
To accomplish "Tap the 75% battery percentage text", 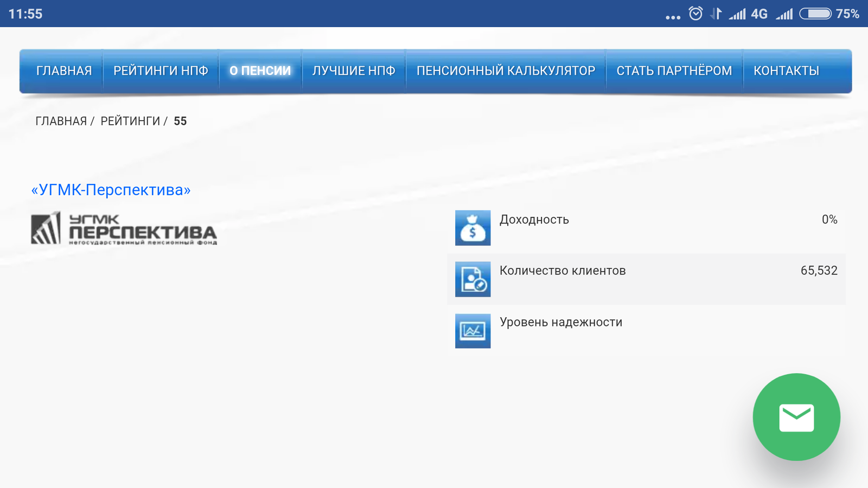I will (x=847, y=14).
